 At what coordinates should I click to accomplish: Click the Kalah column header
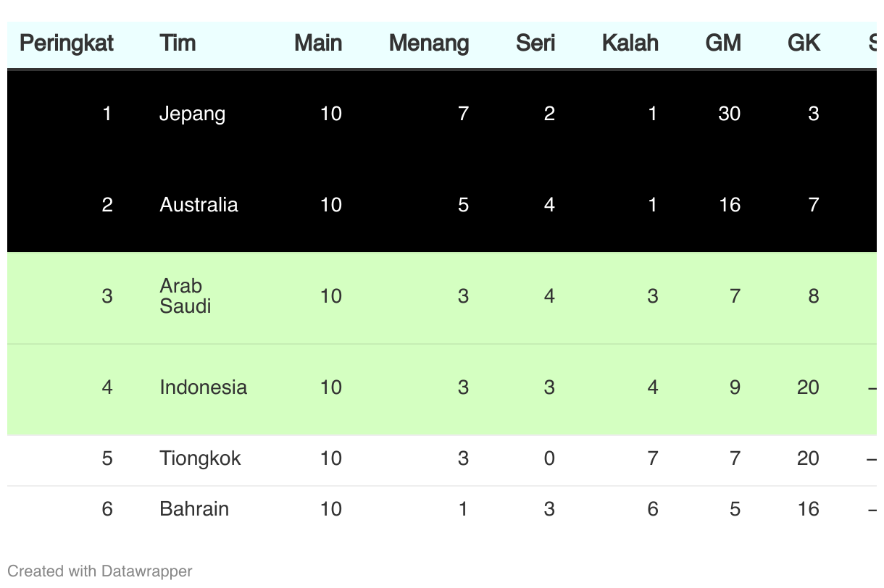tap(630, 43)
